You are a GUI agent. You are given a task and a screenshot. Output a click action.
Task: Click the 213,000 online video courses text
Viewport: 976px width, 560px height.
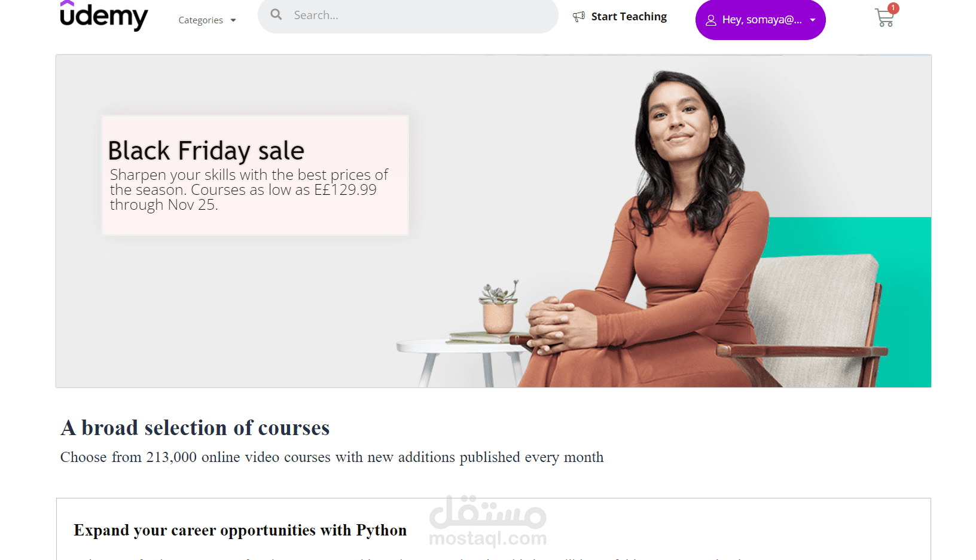(331, 457)
